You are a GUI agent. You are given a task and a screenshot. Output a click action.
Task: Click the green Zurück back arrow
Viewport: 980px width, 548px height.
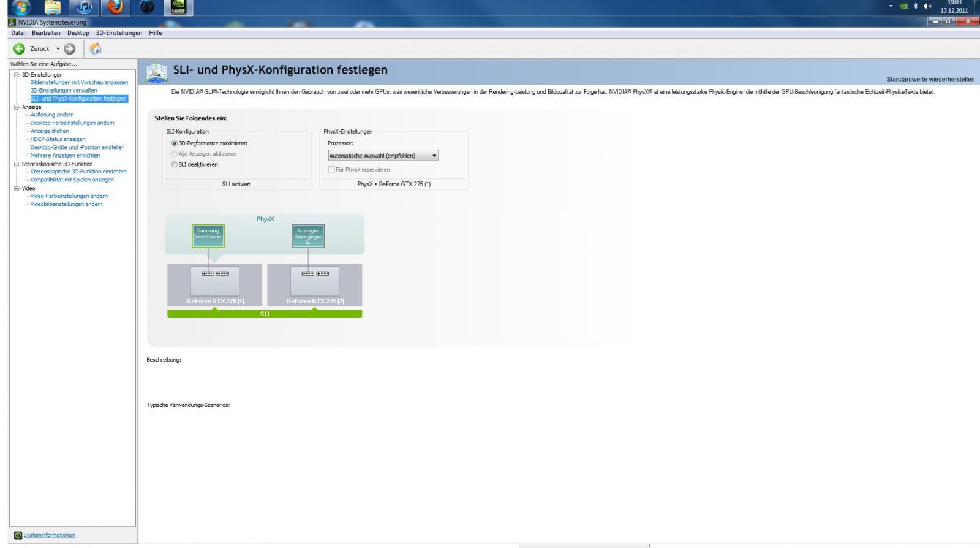[19, 48]
